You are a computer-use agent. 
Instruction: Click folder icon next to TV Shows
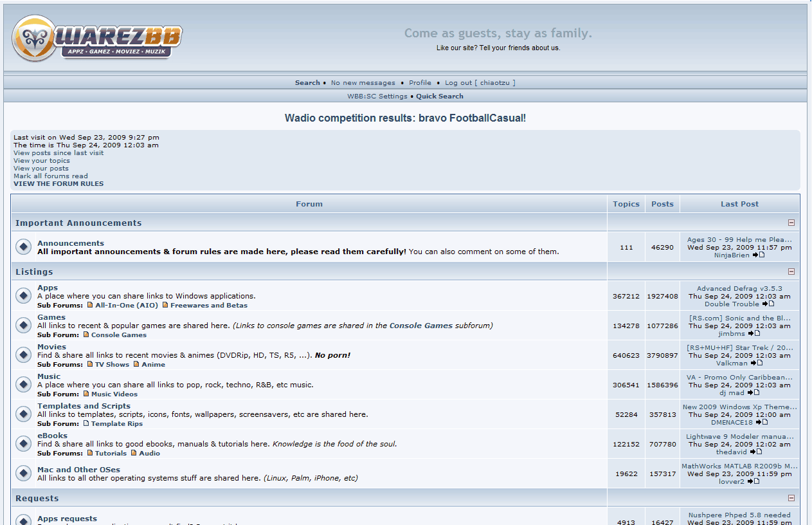click(90, 364)
